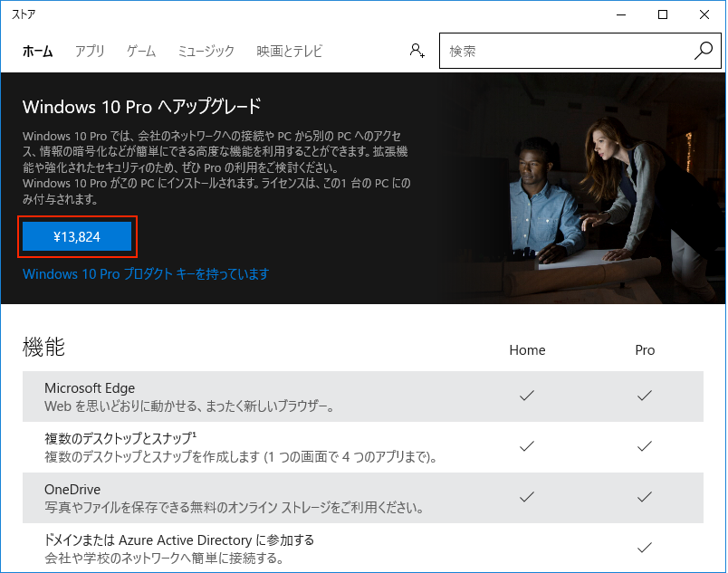Screen dimensions: 728x573
Task: Focus the 検索 search input field
Action: [x=566, y=52]
